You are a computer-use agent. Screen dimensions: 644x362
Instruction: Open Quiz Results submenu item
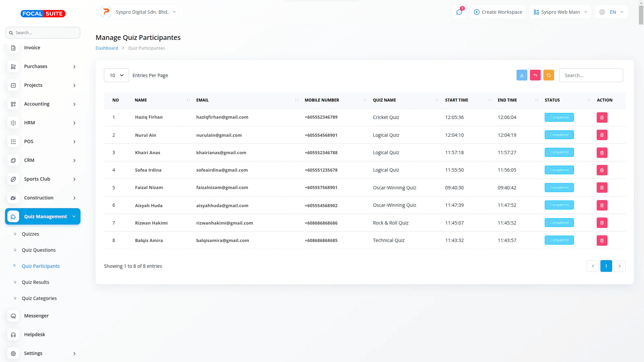coord(35,282)
